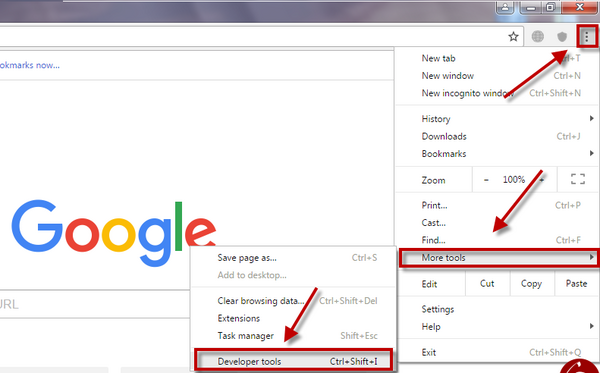600x373 pixels.
Task: Open a New incognito window
Action: 498,93
